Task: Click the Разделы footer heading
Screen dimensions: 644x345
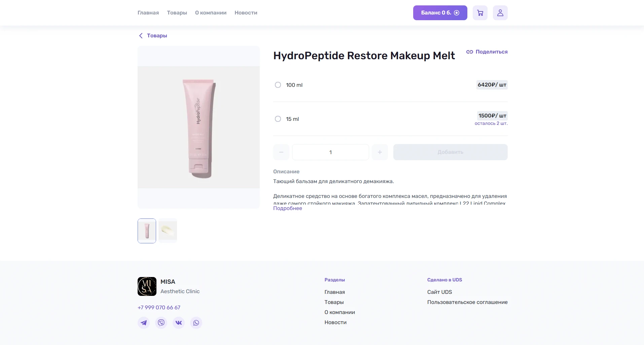Action: (334, 280)
